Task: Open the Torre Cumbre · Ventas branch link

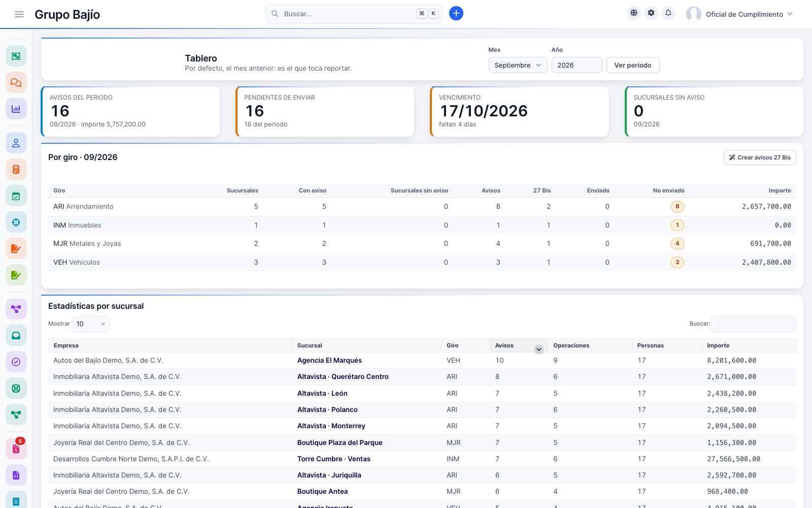Action: click(x=334, y=459)
